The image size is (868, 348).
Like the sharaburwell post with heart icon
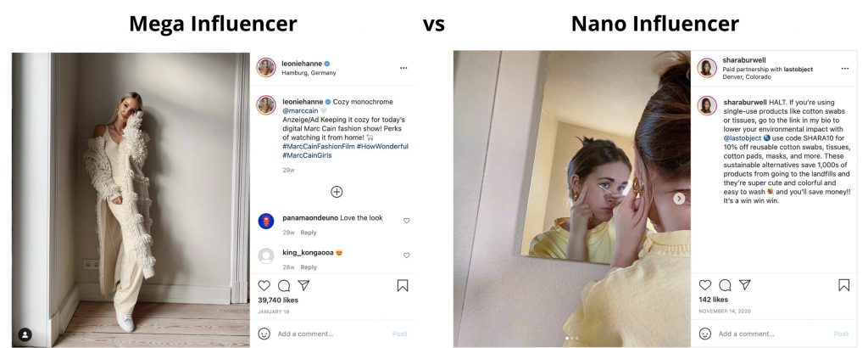[704, 285]
